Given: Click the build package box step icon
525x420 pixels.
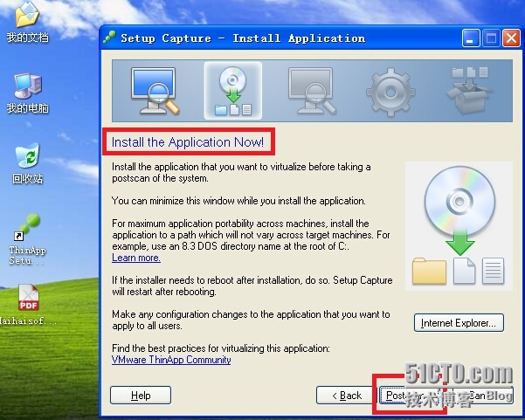Looking at the screenshot, I should (469, 90).
